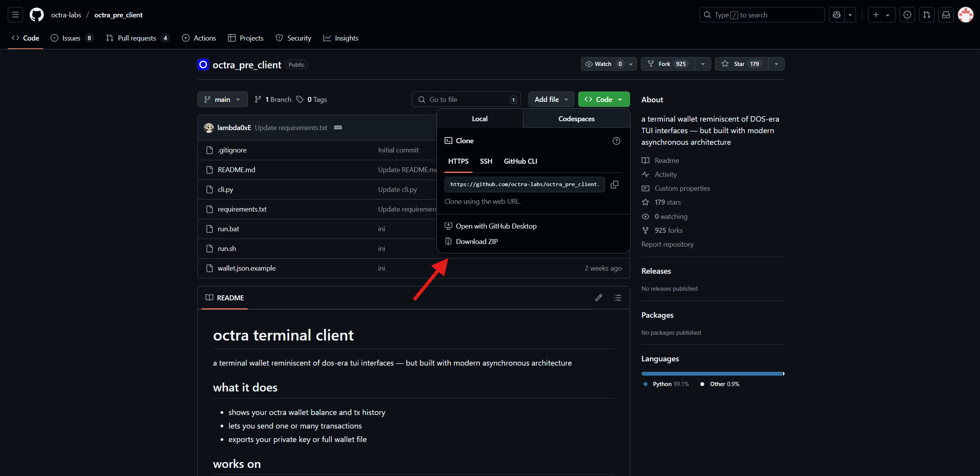This screenshot has width=980, height=476.
Task: Switch to the Actions tab
Action: pos(199,38)
